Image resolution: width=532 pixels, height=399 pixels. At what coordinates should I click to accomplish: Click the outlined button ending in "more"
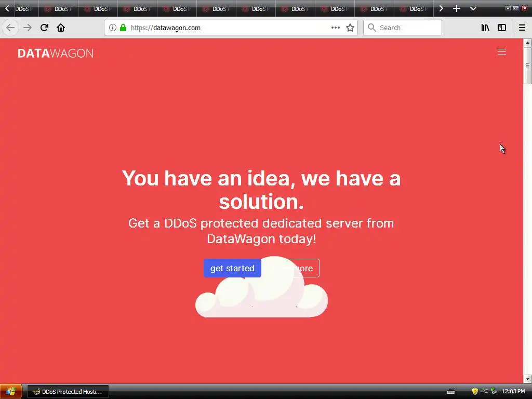click(x=290, y=268)
